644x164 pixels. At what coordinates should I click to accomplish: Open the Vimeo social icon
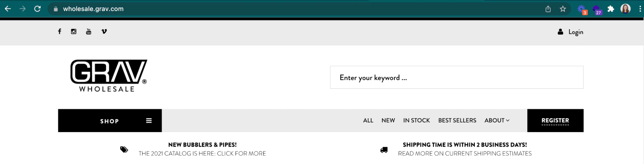pos(104,32)
